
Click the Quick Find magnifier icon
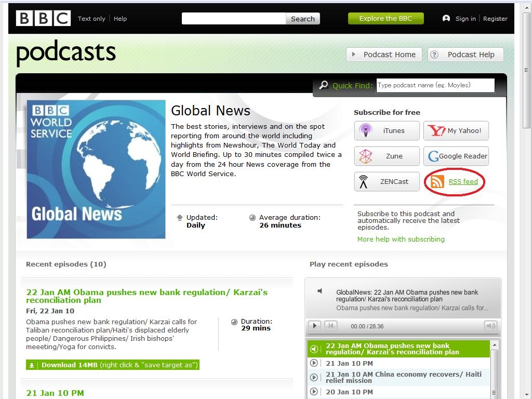324,85
